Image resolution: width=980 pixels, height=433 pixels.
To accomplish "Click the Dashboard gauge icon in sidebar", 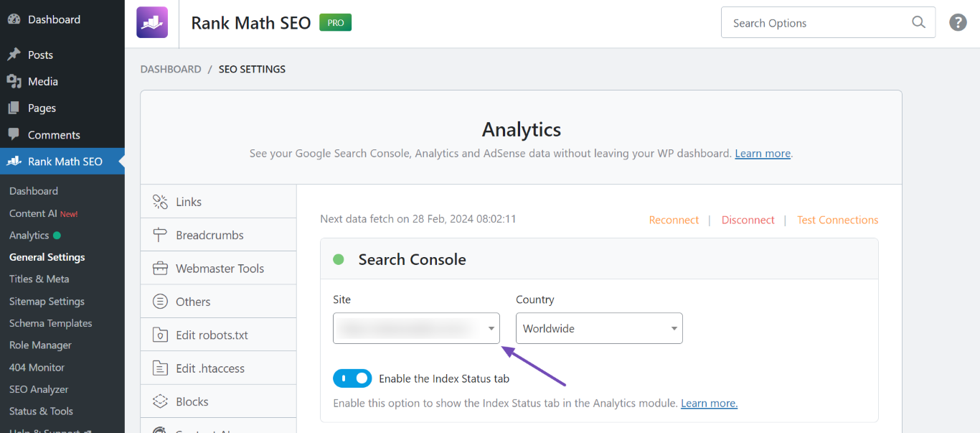I will pos(14,19).
